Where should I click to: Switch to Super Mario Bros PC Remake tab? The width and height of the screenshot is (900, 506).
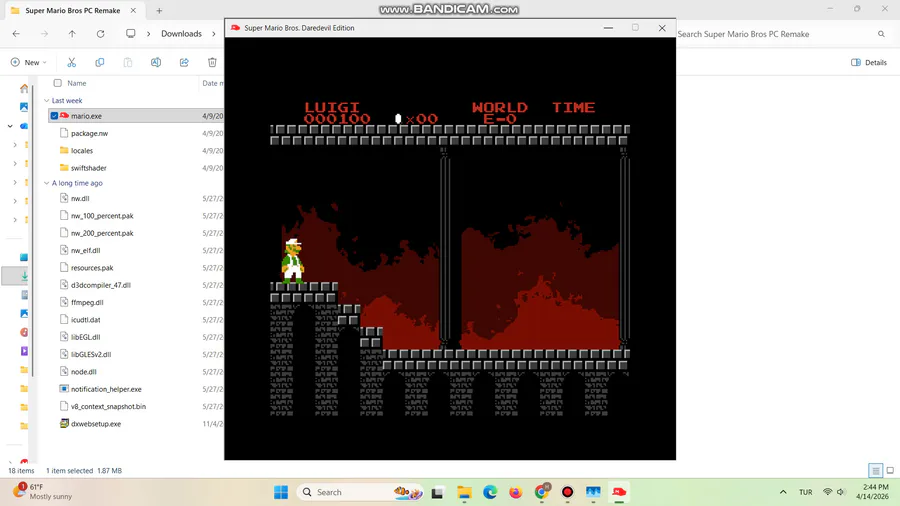pyautogui.click(x=73, y=10)
